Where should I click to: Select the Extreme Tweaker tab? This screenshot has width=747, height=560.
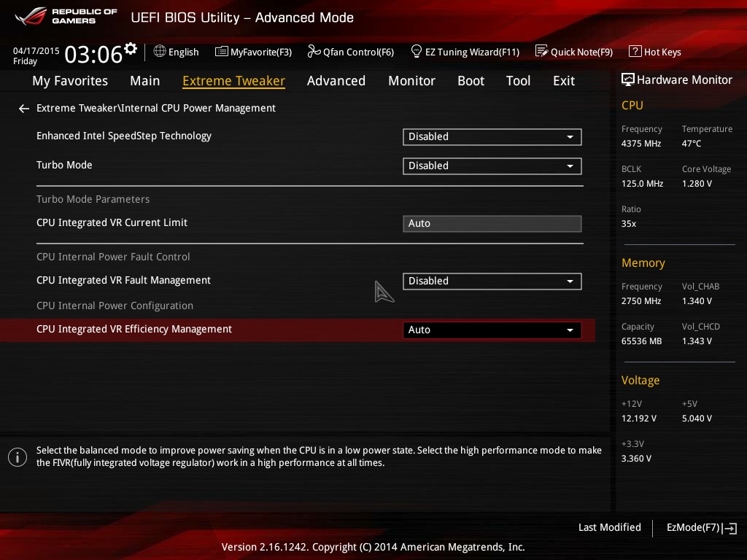click(233, 81)
